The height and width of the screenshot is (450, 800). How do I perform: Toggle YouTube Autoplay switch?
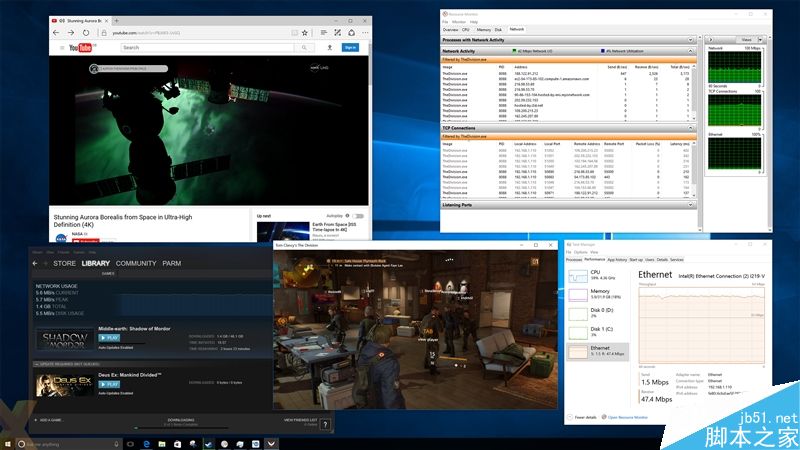[x=358, y=216]
